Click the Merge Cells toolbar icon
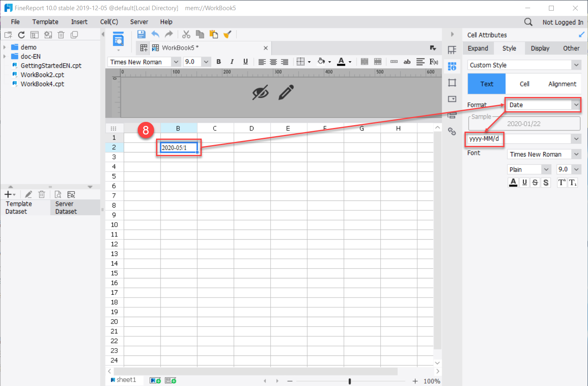 click(364, 62)
